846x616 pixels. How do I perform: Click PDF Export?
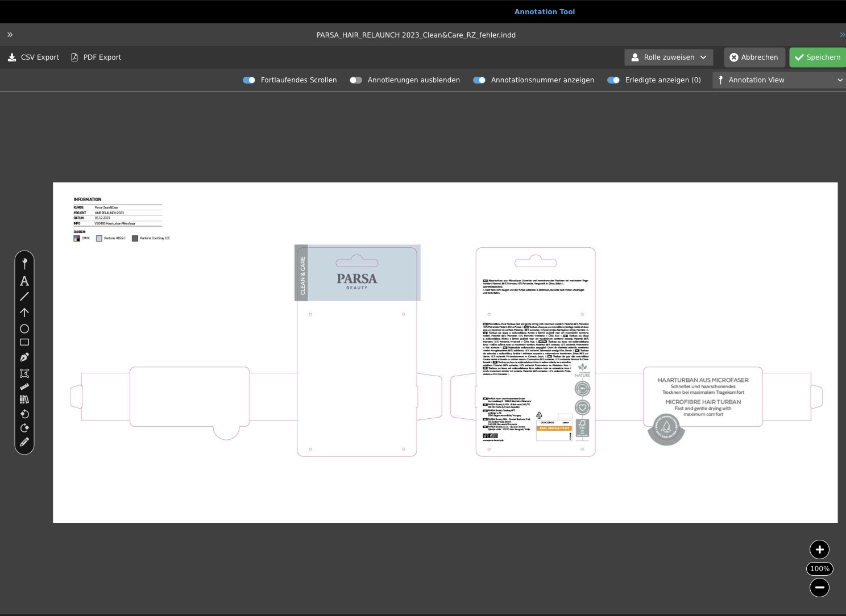96,57
